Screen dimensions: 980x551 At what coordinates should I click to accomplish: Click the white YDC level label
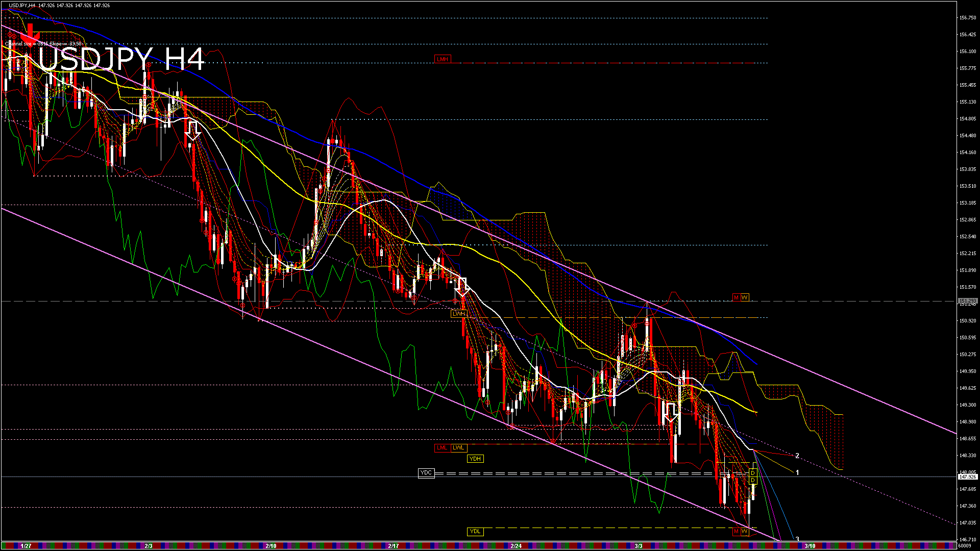pos(426,473)
